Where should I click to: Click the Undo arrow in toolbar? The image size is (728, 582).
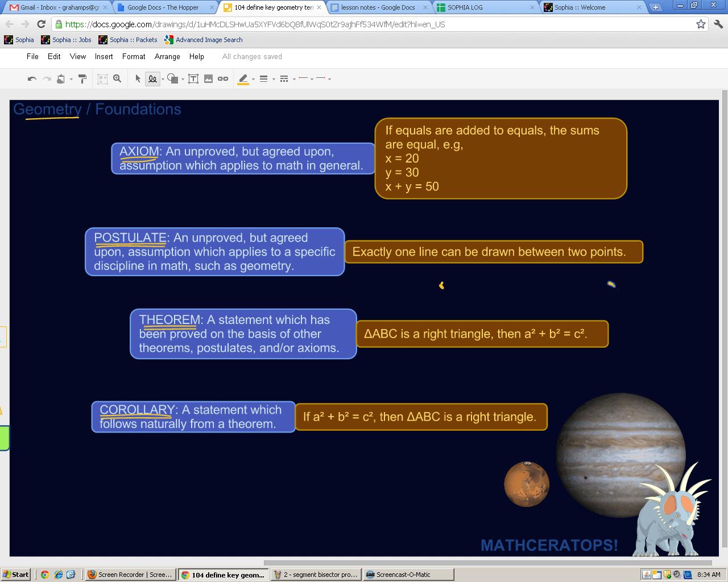pos(32,79)
